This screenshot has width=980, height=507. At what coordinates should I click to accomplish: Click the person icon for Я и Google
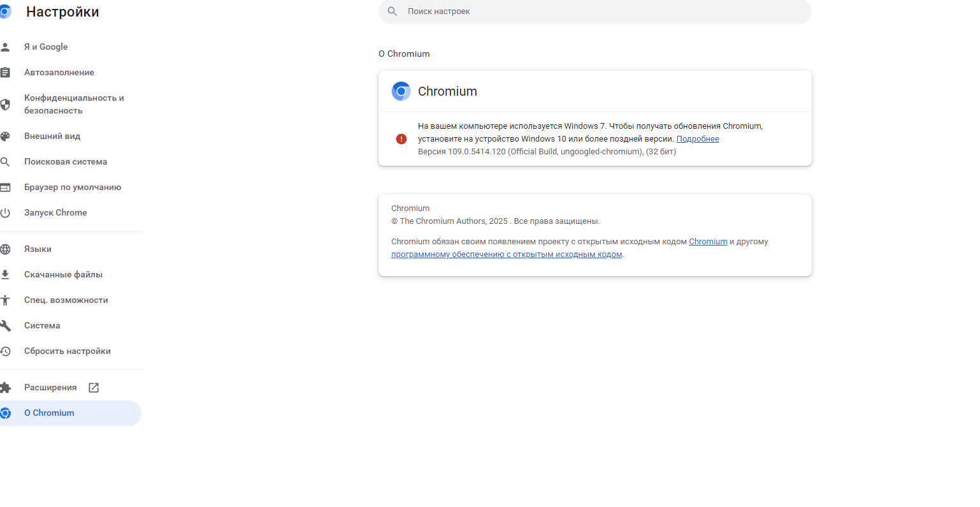[5, 47]
